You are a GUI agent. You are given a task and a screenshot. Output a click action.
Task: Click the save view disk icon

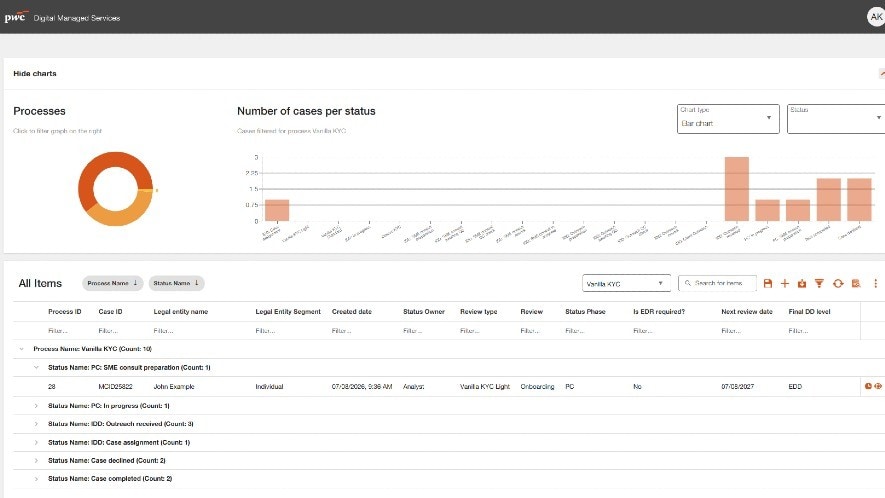click(x=768, y=283)
